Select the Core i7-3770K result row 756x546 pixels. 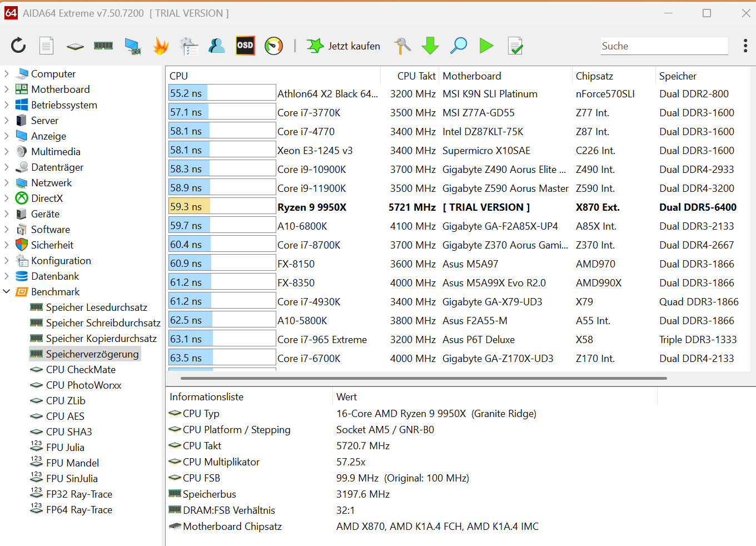458,112
